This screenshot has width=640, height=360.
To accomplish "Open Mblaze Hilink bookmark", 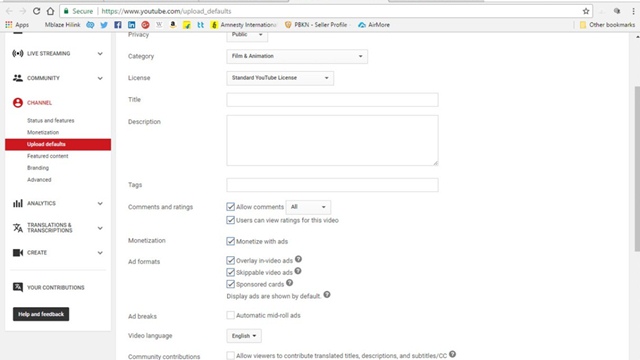I will pos(62,24).
